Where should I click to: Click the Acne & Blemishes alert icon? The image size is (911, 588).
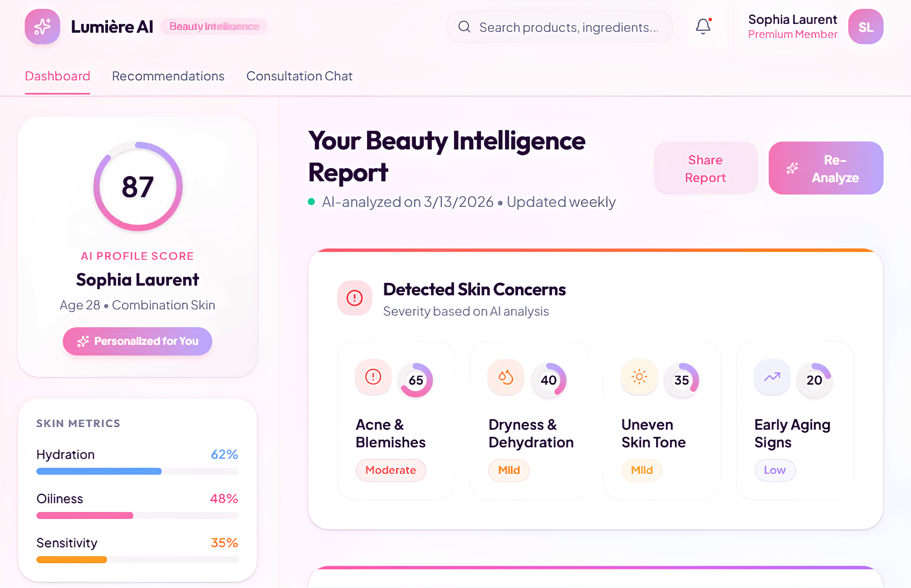[x=372, y=377]
